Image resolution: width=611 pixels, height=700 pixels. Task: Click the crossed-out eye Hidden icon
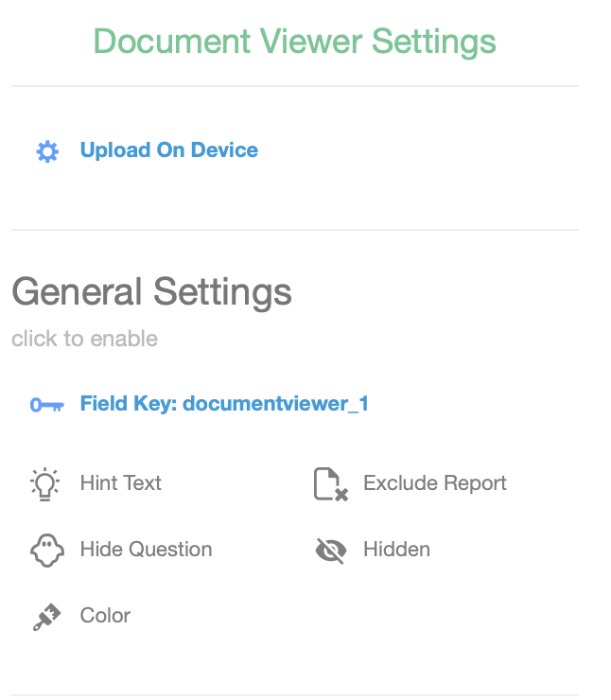coord(330,551)
